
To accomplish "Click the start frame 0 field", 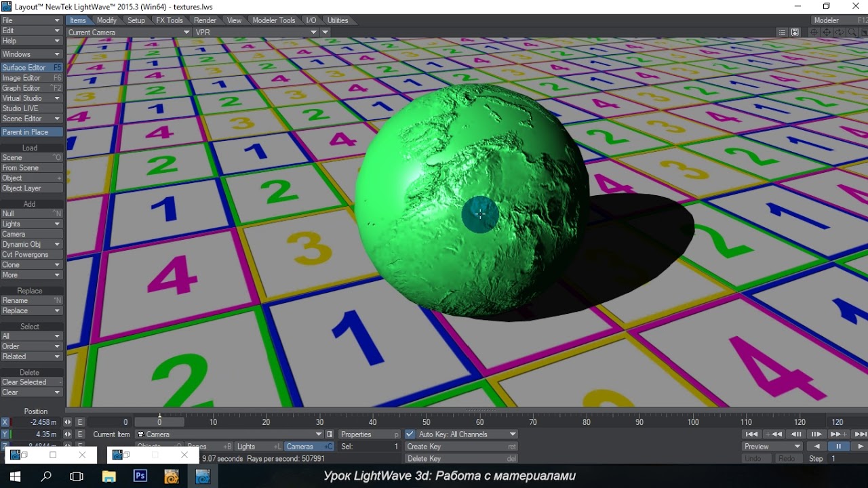I will click(110, 422).
